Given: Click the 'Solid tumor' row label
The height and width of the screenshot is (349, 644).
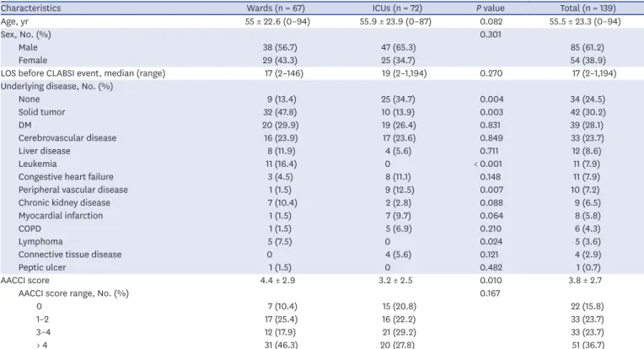Looking at the screenshot, I should (41, 112).
